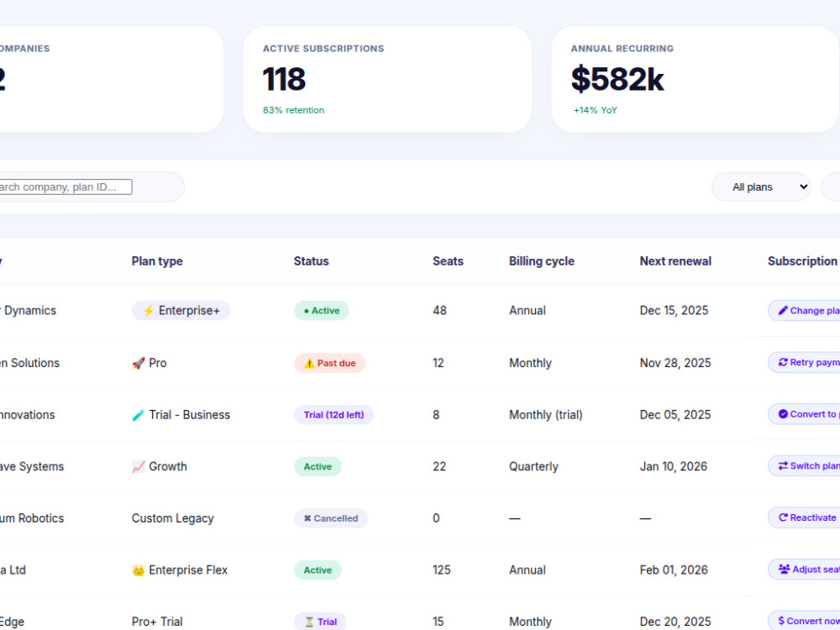Click the Custom Legacy plan cell
The image size is (840, 630).
pos(172,518)
